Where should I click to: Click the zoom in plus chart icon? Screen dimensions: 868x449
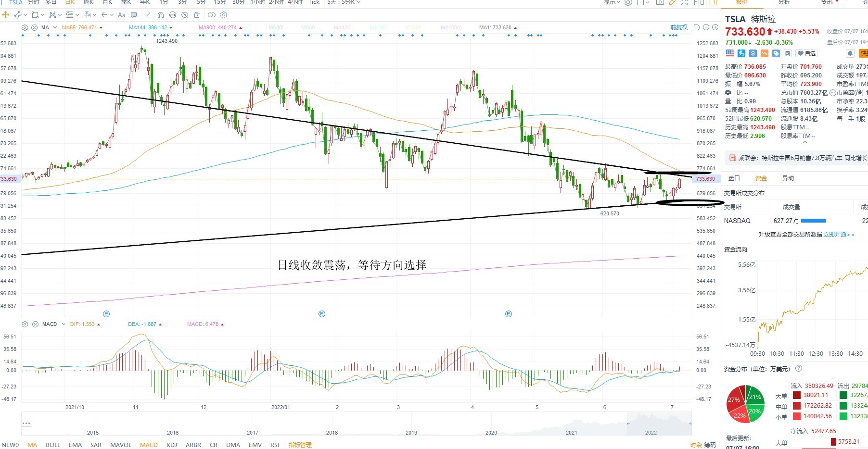click(x=715, y=27)
